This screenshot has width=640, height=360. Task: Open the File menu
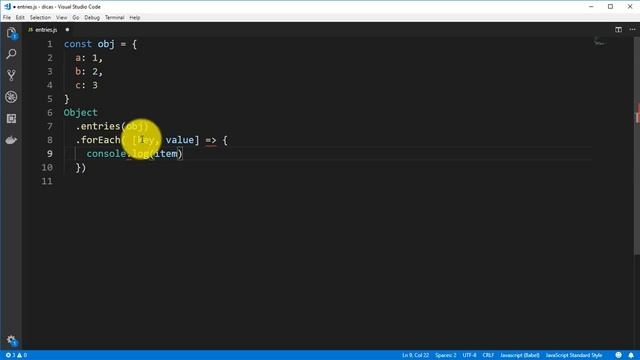7,18
